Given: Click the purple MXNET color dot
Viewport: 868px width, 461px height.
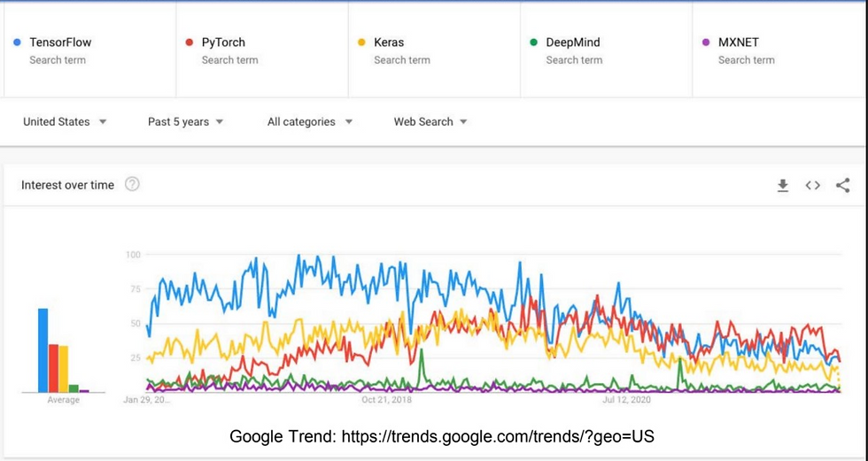Looking at the screenshot, I should (706, 42).
